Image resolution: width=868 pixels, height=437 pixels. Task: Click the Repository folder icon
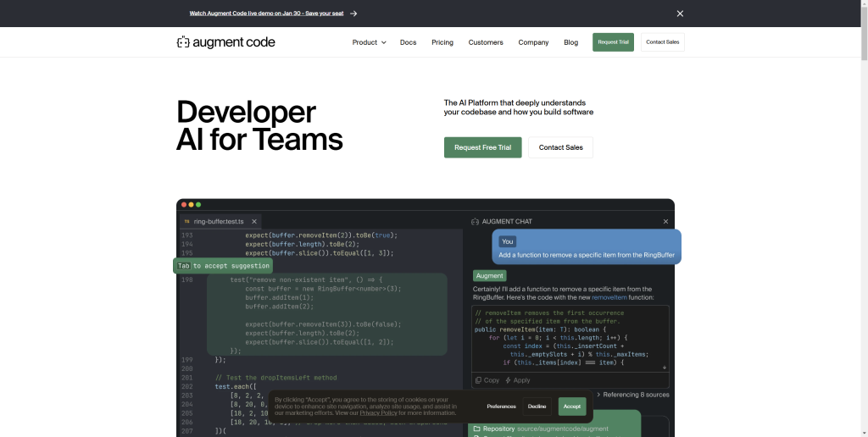[476, 429]
